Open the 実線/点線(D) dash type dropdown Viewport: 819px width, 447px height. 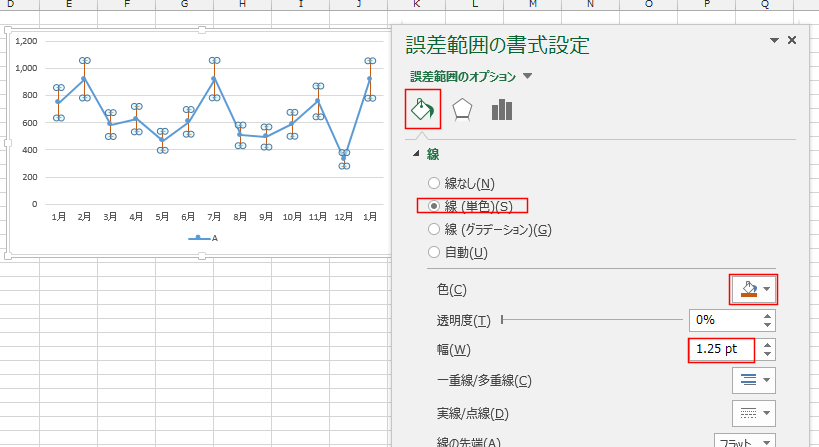point(753,413)
